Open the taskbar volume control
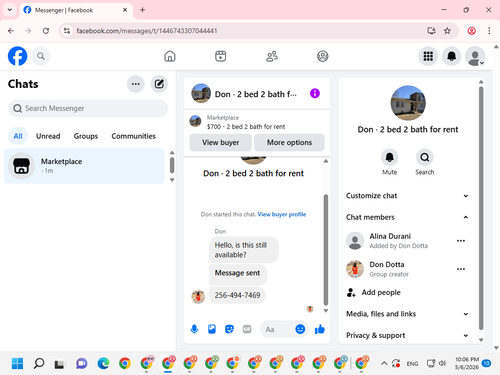The height and width of the screenshot is (375, 500). pos(442,363)
